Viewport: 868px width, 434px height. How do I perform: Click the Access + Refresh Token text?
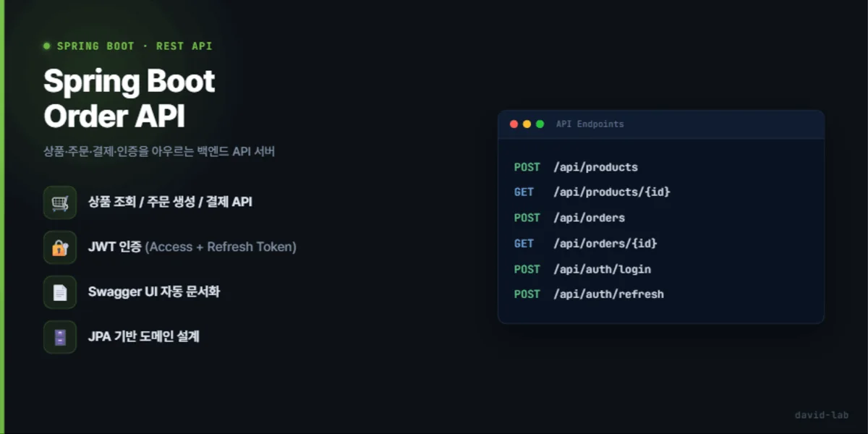click(x=221, y=247)
